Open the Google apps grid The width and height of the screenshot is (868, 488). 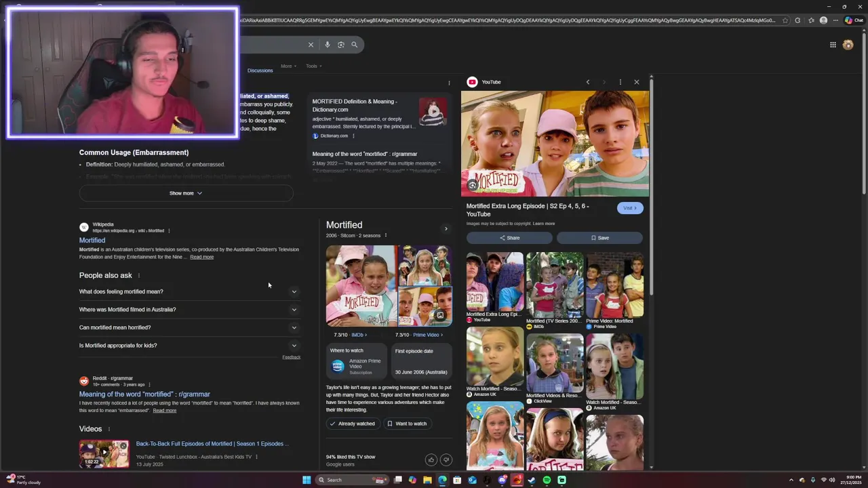pos(833,45)
